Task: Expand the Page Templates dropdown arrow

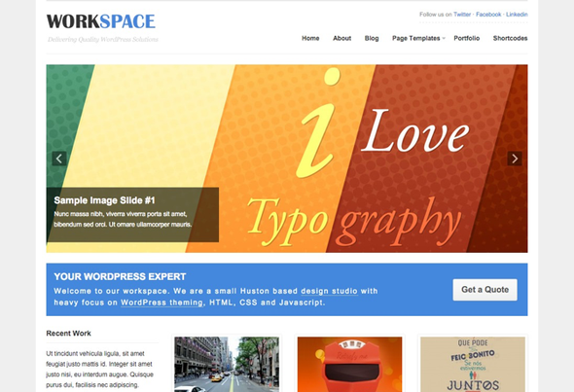Action: [444, 38]
